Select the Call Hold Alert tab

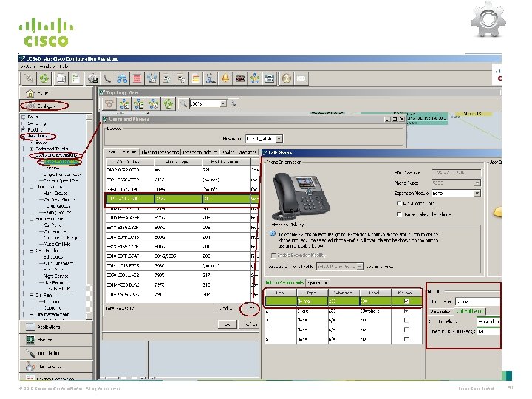coord(470,311)
